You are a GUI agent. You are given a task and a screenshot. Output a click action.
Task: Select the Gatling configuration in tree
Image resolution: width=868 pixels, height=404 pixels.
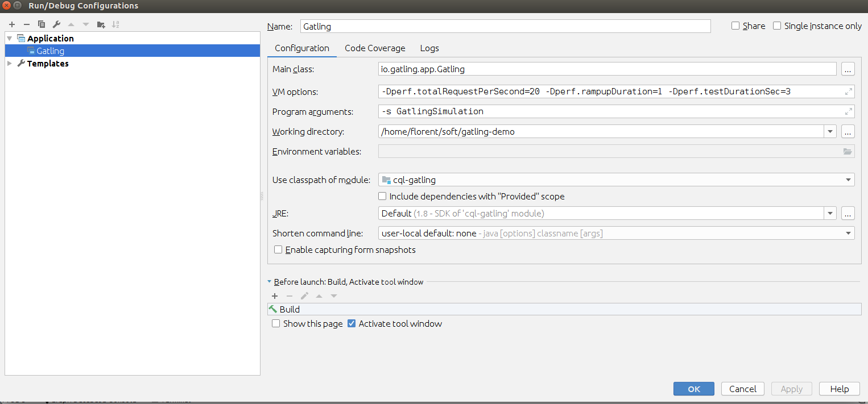coord(133,51)
